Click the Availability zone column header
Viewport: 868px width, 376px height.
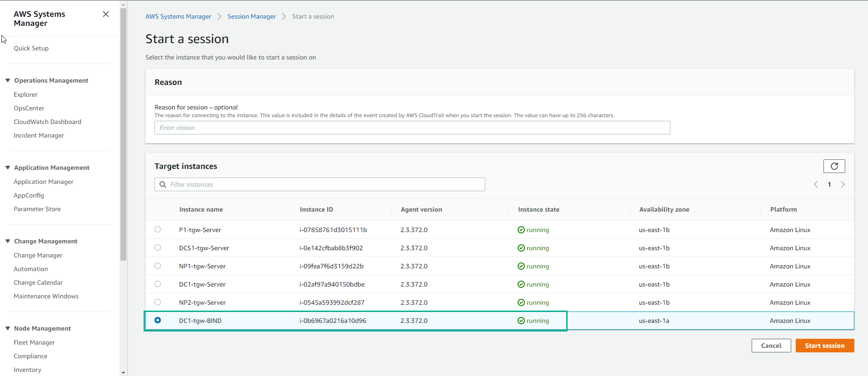pyautogui.click(x=664, y=209)
